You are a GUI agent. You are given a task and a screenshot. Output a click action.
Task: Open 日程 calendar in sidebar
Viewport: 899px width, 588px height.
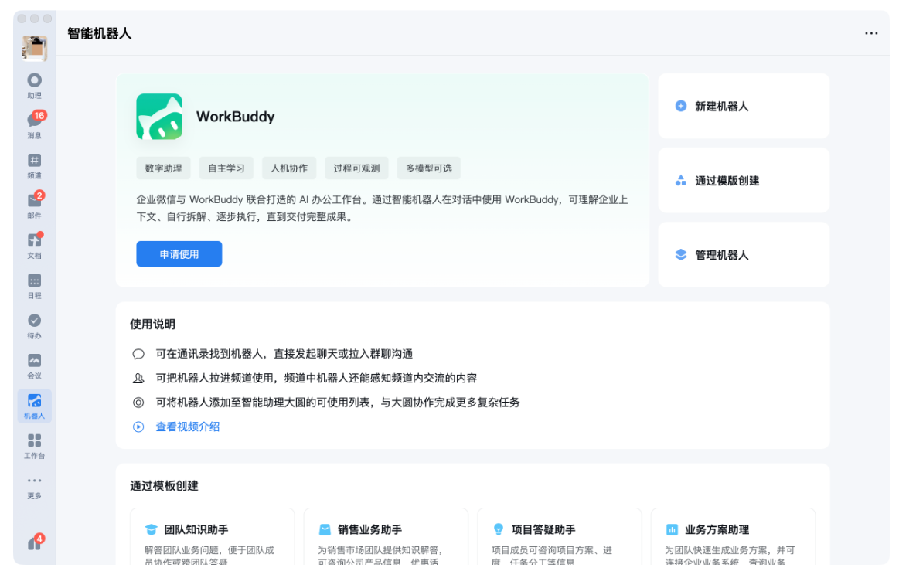[35, 285]
